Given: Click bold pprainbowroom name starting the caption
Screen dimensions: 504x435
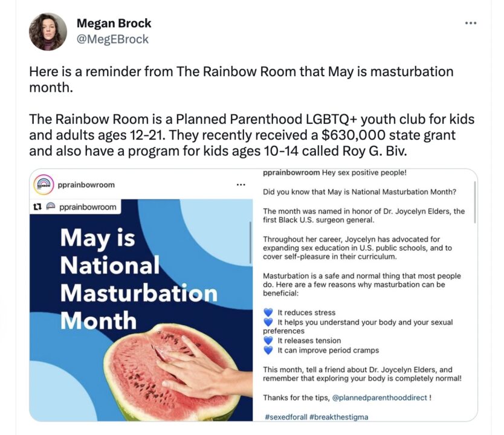Looking at the screenshot, I should click(x=291, y=173).
